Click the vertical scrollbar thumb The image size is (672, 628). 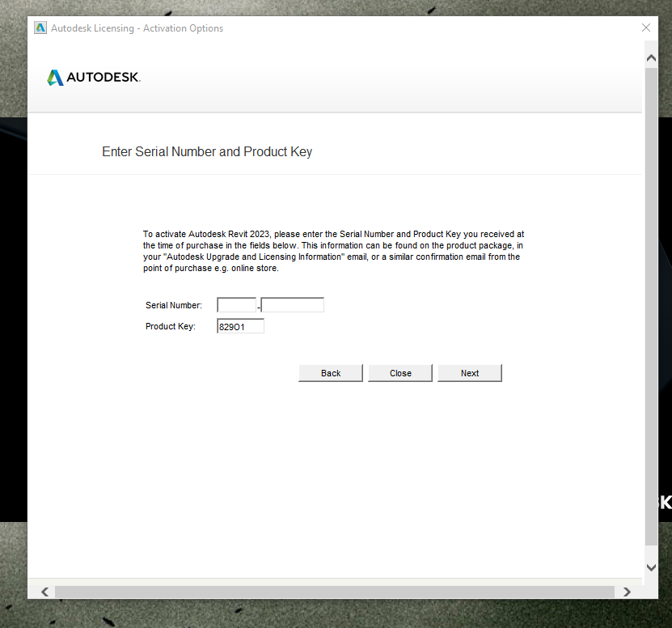click(651, 308)
